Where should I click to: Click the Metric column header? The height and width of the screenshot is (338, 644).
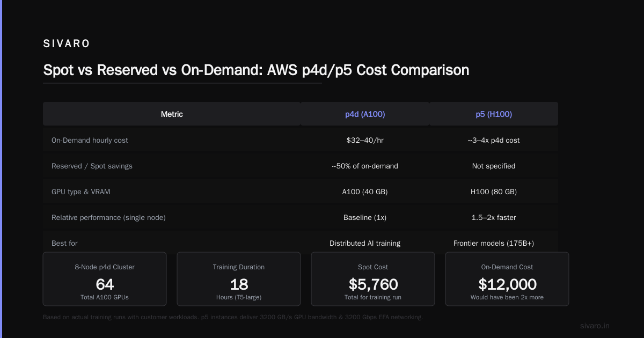(x=172, y=114)
